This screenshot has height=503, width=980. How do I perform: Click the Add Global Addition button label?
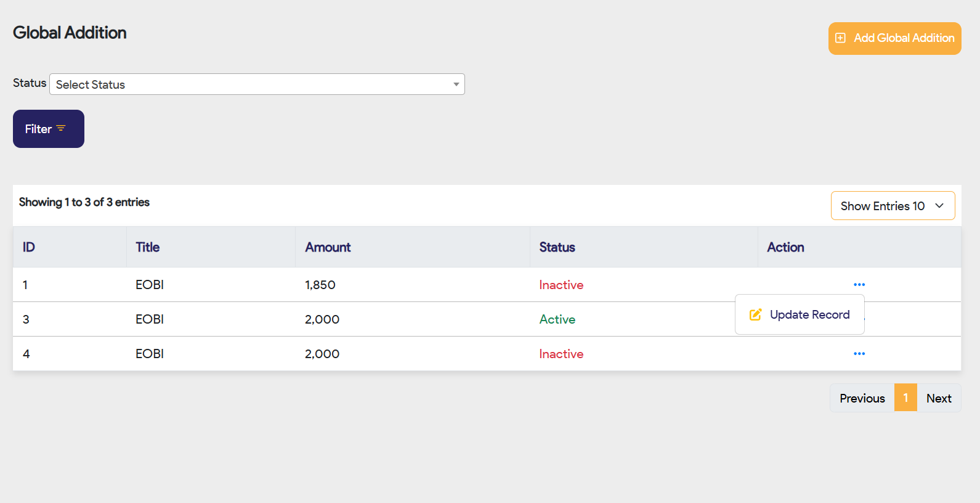(904, 38)
